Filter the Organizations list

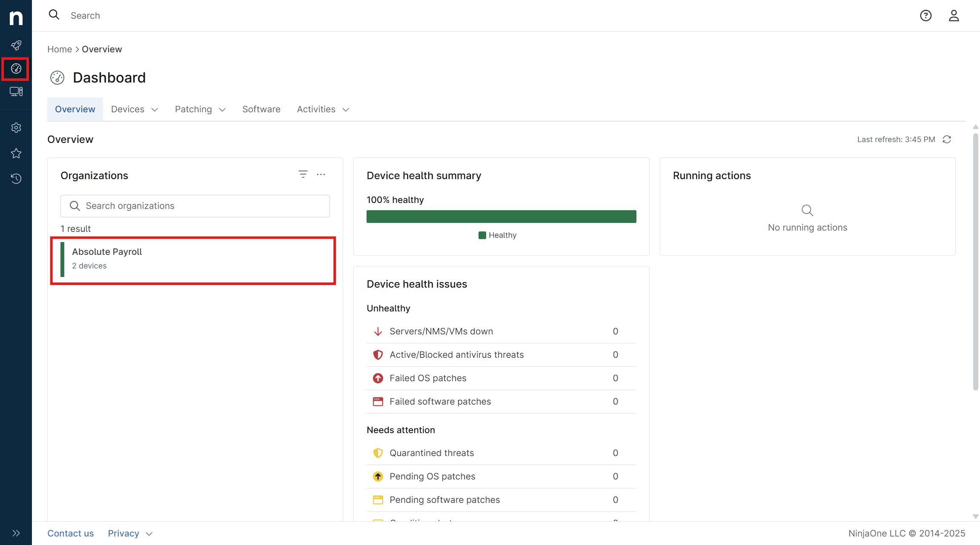(x=303, y=174)
